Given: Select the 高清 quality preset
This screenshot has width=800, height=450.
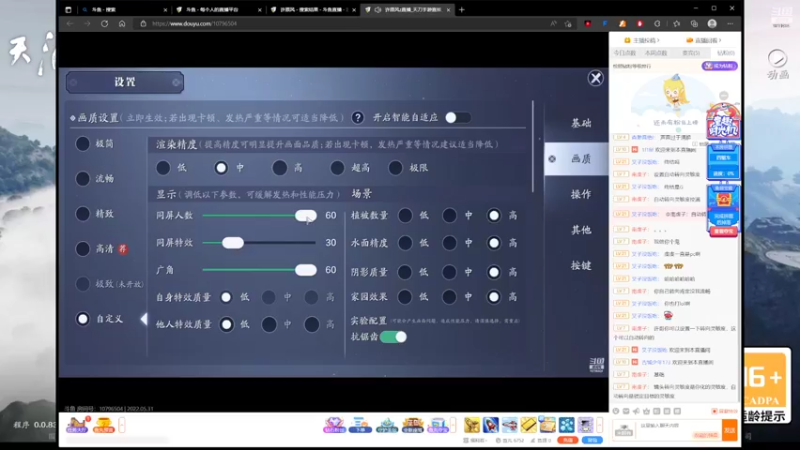Looking at the screenshot, I should (83, 249).
